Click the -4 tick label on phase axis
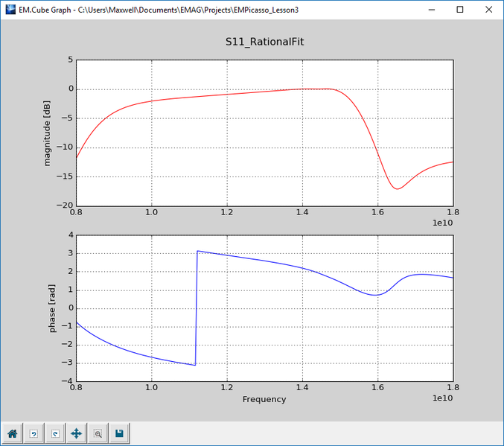The image size is (504, 446). 68,381
